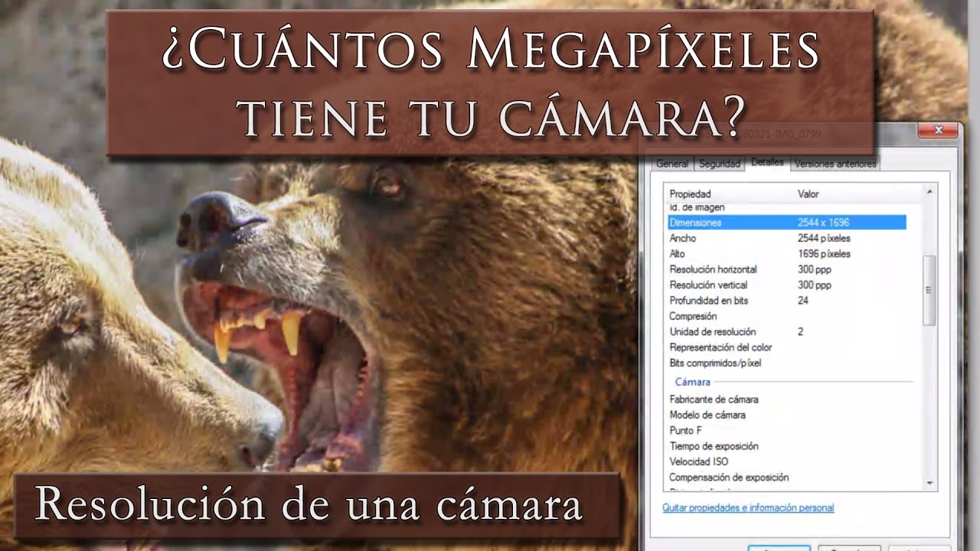Image resolution: width=980 pixels, height=551 pixels.
Task: Select the Representación del color property
Action: tap(720, 347)
